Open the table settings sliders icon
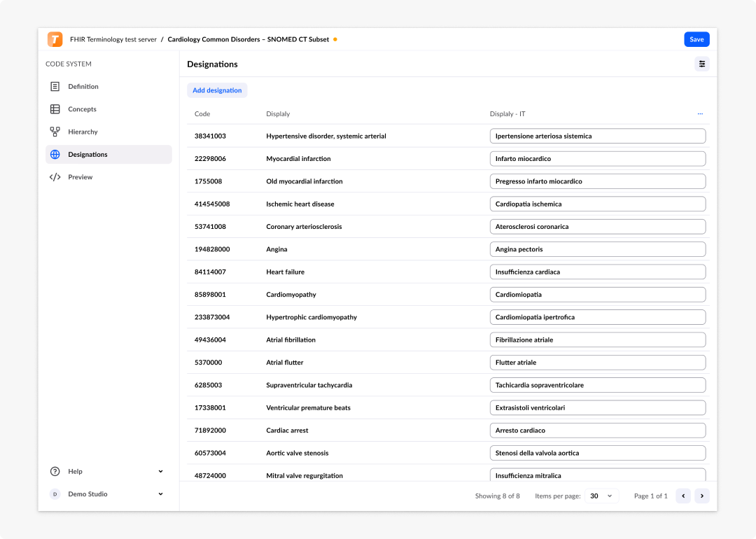The width and height of the screenshot is (756, 539). 702,64
